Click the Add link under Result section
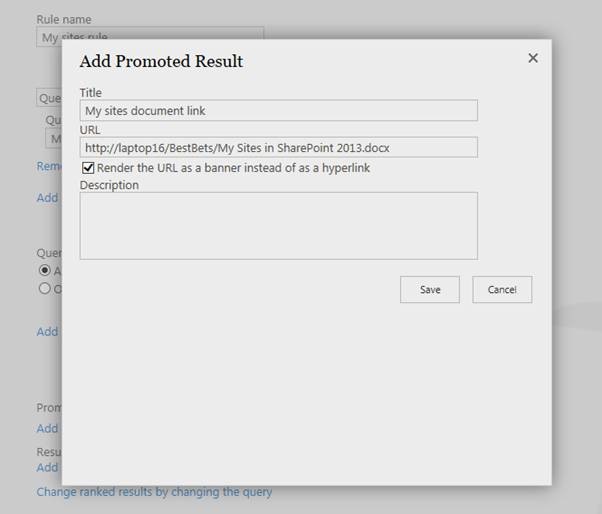602x514 pixels. (47, 468)
